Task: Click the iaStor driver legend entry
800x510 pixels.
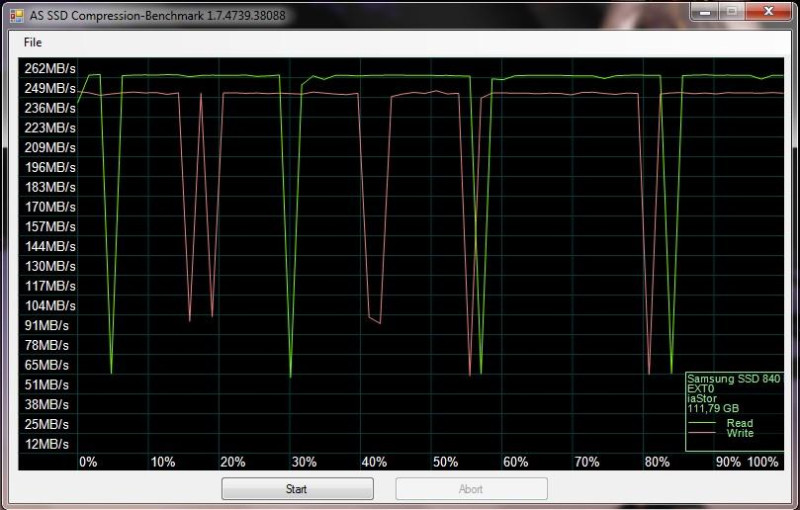Action: click(x=702, y=398)
